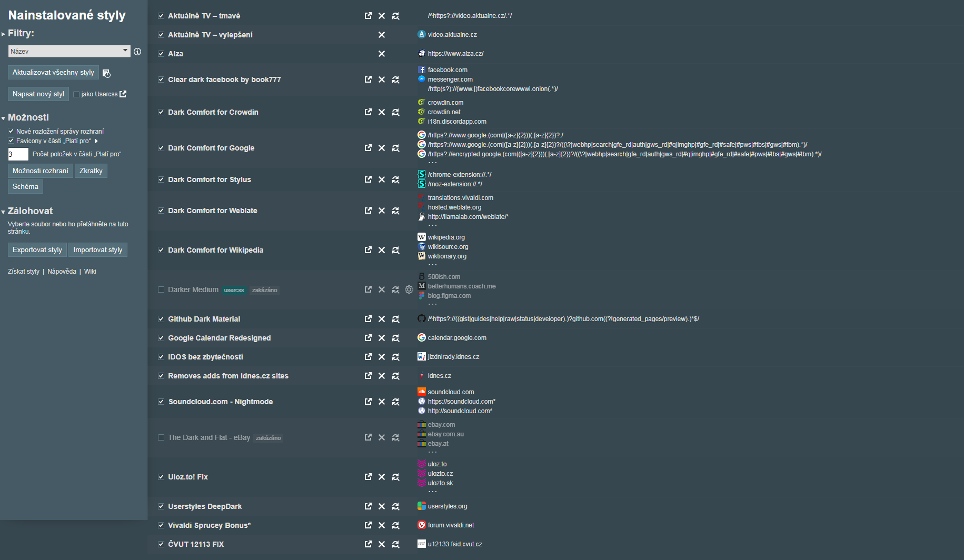Open the Získat styly link

pos(24,272)
